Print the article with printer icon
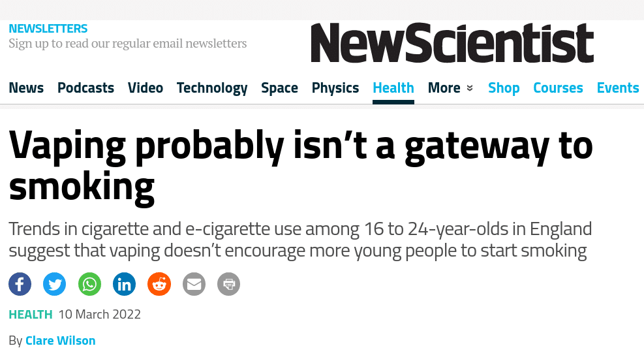This screenshot has width=644, height=348. coord(229,284)
